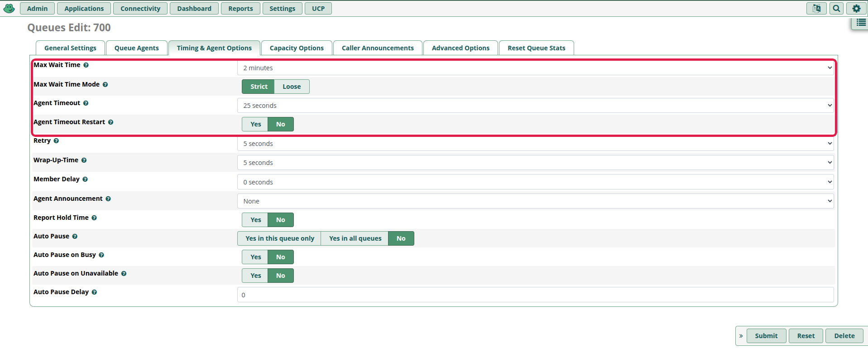Select the Timing & Agent Options tab
Viewport: 868px width, 349px height.
tap(214, 48)
